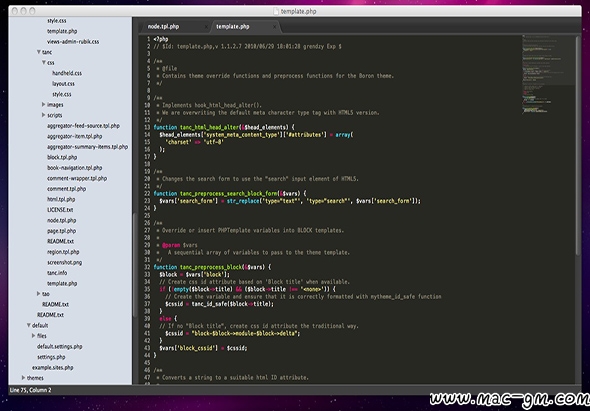Open html.tpl.php file

(x=61, y=199)
